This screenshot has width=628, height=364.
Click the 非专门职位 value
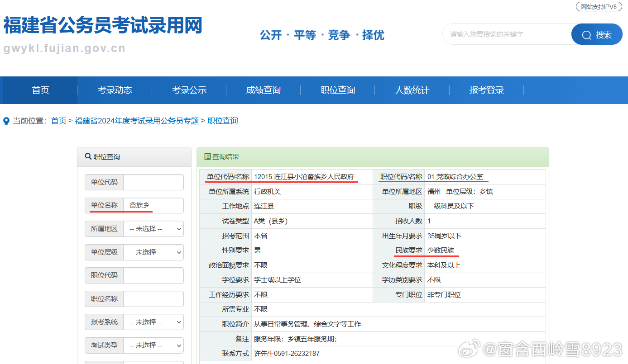click(x=444, y=295)
